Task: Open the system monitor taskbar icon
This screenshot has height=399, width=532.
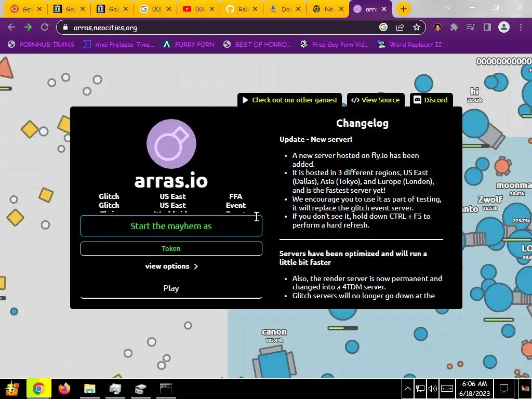Action: [x=115, y=389]
